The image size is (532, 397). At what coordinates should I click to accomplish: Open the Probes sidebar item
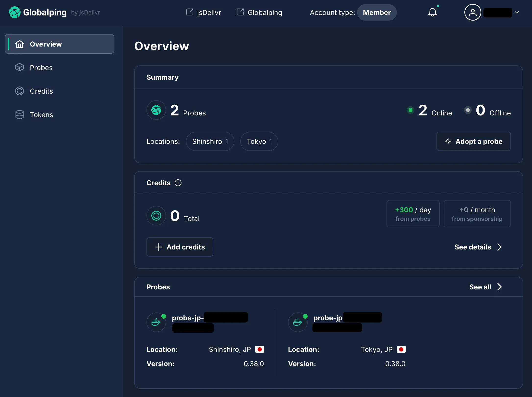tap(41, 68)
